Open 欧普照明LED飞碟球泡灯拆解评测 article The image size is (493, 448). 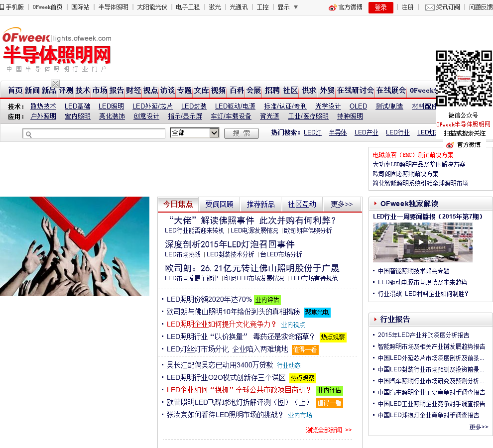pos(239,402)
